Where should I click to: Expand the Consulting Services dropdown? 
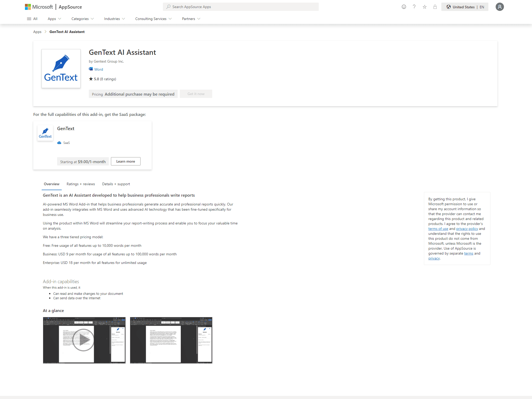[153, 19]
